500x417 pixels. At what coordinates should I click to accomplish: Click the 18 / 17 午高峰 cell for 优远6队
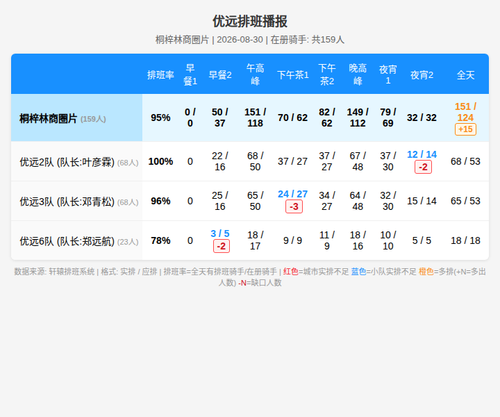[255, 241]
